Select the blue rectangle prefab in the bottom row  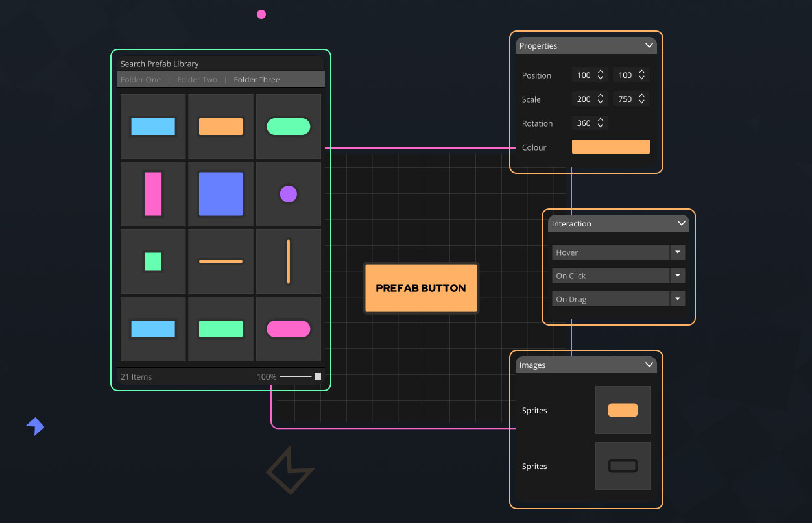click(153, 329)
